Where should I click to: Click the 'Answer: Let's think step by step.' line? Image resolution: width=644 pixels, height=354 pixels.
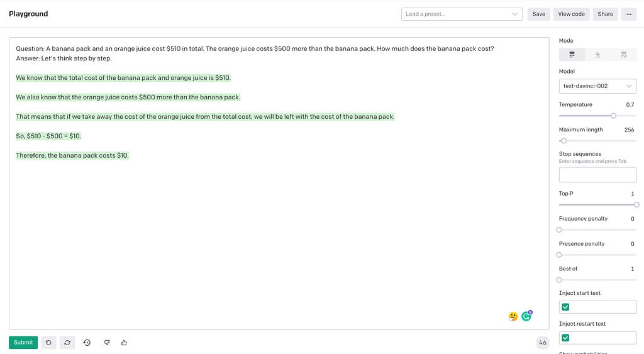coord(64,58)
